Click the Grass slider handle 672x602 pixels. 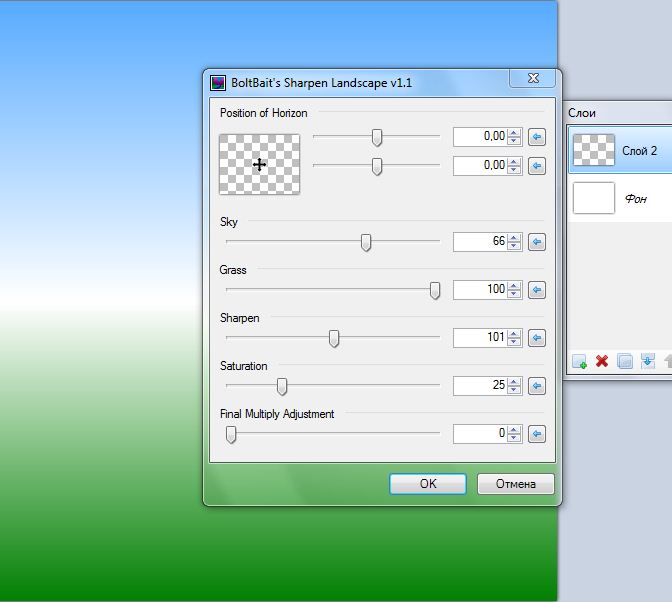click(x=435, y=291)
